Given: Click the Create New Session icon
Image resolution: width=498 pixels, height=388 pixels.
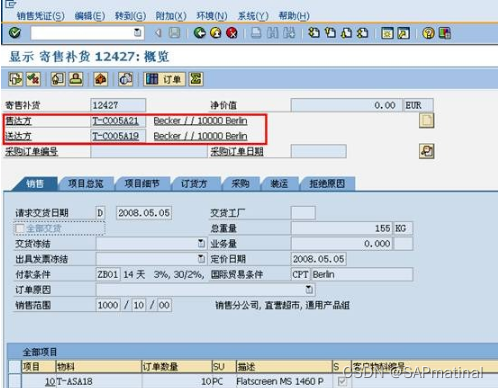Looking at the screenshot, I should tap(387, 33).
